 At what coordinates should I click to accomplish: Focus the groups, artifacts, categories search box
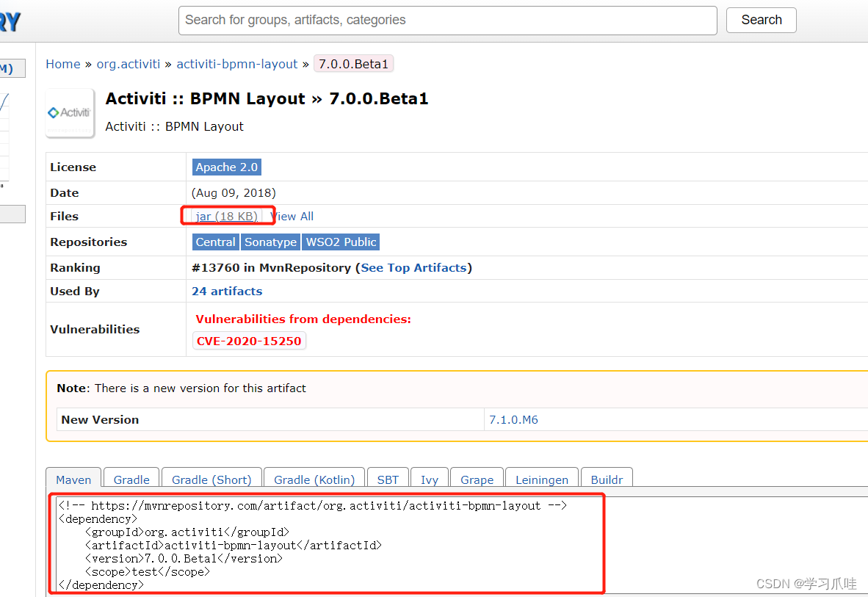coord(447,21)
